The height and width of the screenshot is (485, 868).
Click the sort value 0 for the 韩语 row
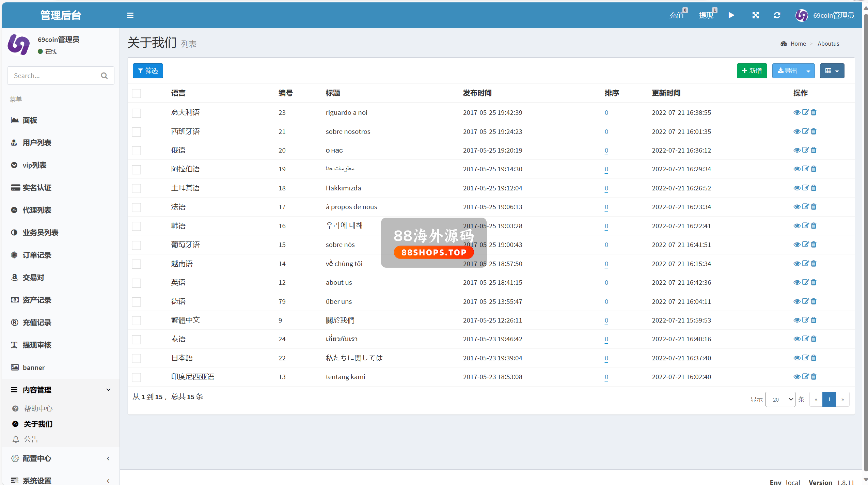point(606,226)
